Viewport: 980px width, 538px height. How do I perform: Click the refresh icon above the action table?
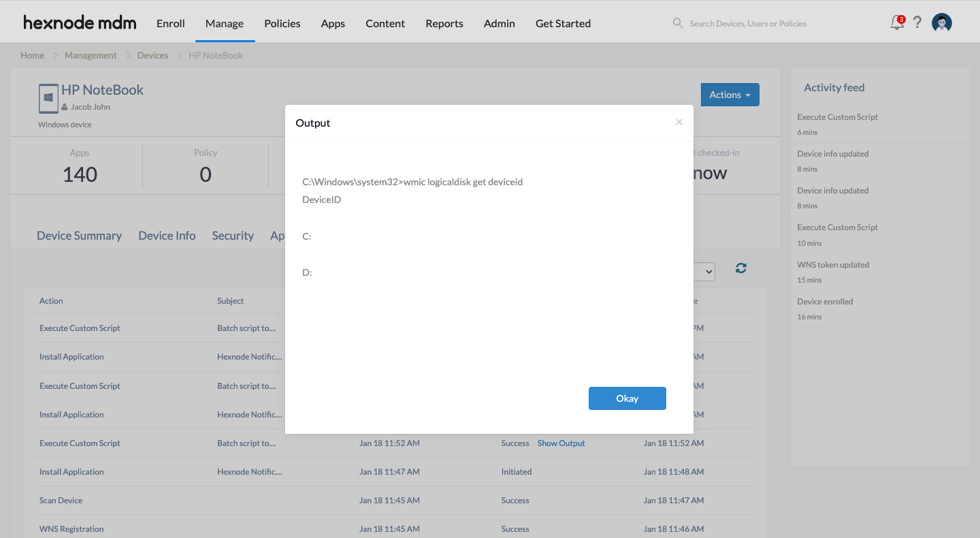pos(741,268)
